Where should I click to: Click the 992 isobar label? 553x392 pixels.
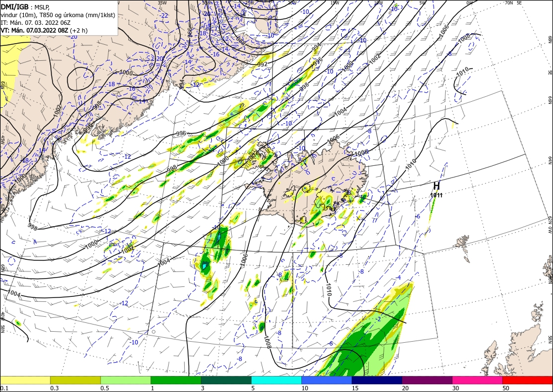coord(262,65)
